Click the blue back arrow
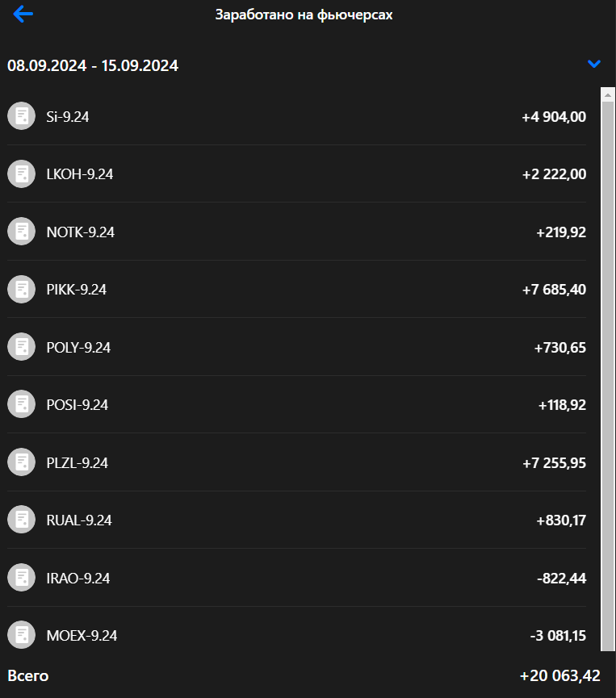 [23, 15]
